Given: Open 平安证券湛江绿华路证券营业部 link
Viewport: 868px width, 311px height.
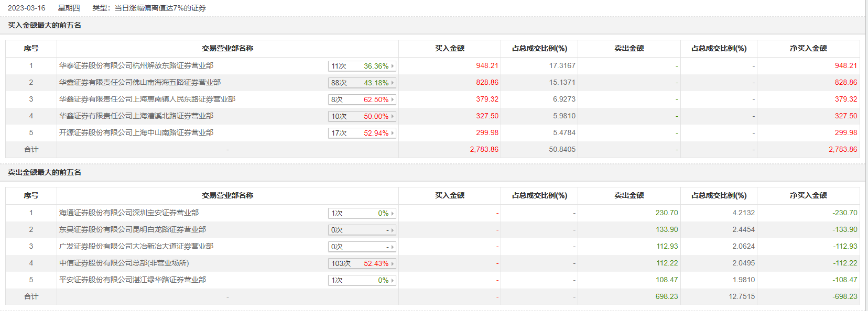Looking at the screenshot, I should point(133,280).
